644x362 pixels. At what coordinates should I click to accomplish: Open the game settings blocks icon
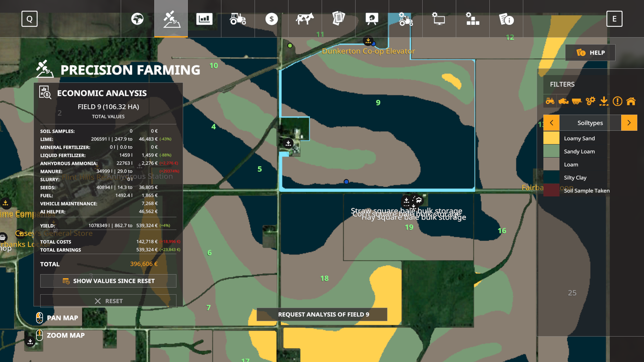click(473, 19)
